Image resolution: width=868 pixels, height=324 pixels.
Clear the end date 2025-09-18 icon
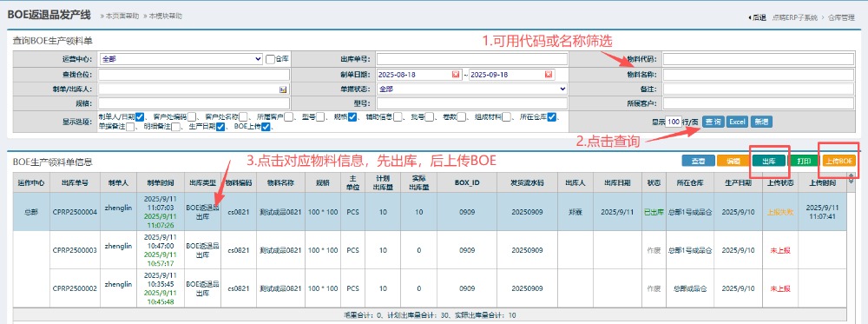pyautogui.click(x=548, y=74)
